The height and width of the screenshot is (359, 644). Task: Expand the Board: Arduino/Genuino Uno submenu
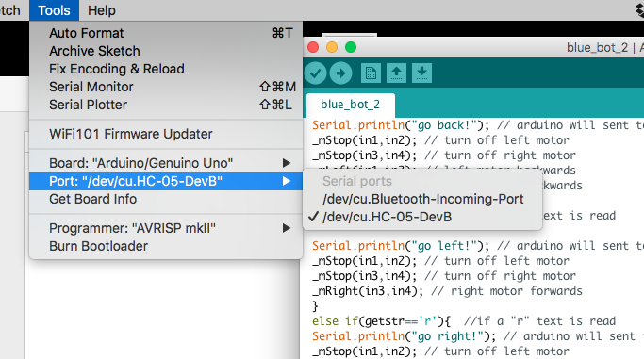[x=166, y=163]
